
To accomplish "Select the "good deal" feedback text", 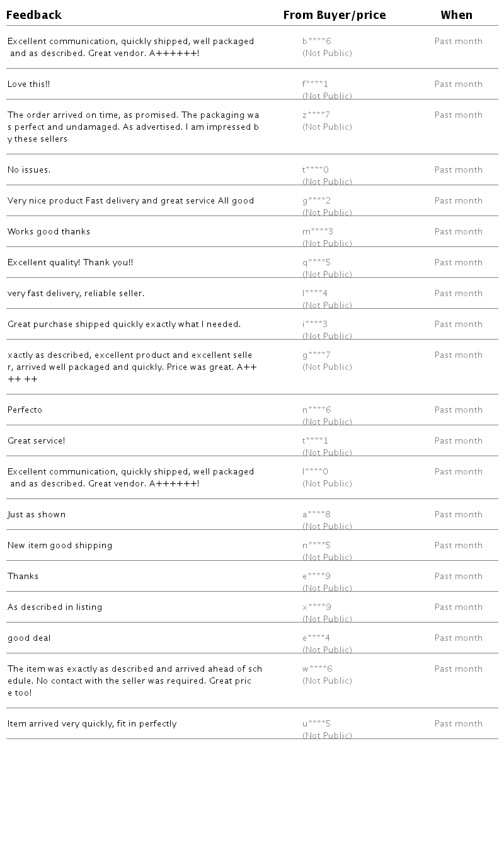I will tap(29, 638).
